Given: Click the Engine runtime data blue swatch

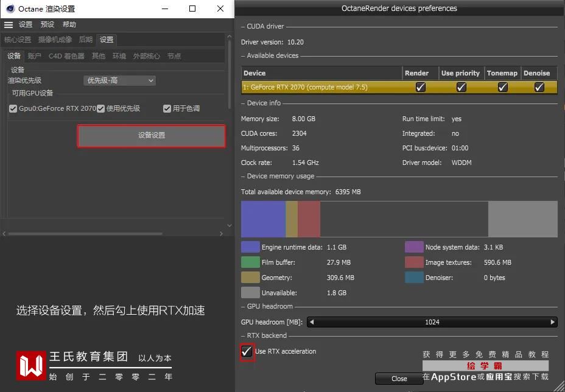Looking at the screenshot, I should click(250, 247).
